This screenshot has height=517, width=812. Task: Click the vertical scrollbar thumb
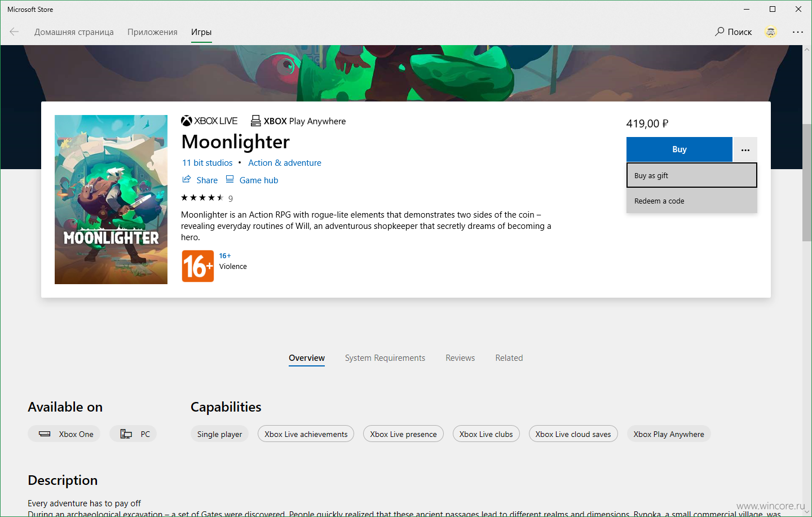pyautogui.click(x=807, y=183)
